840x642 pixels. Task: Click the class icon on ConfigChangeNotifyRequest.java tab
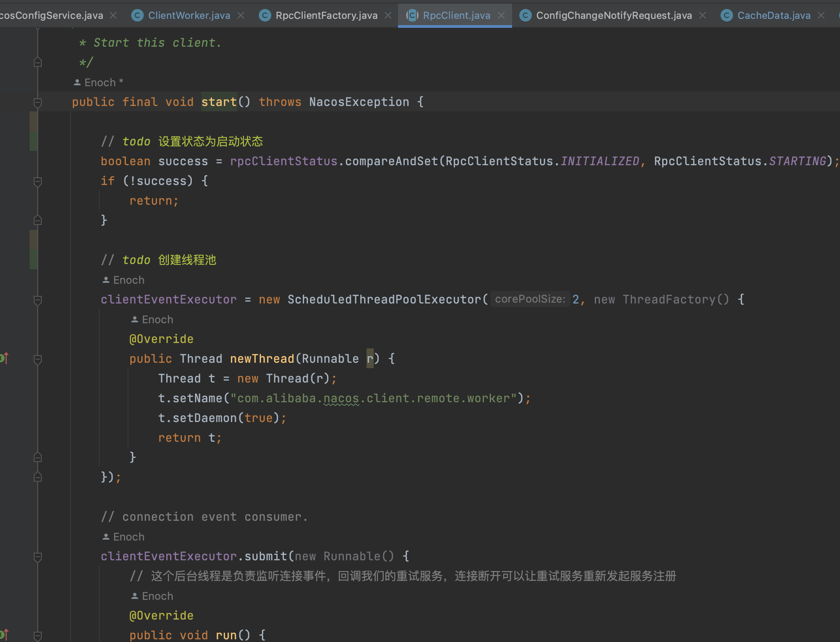pos(525,15)
